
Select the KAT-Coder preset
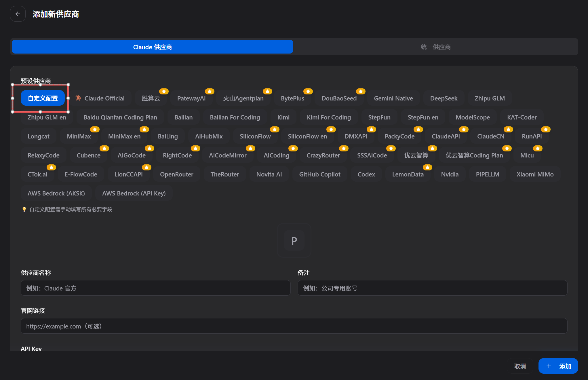click(522, 117)
